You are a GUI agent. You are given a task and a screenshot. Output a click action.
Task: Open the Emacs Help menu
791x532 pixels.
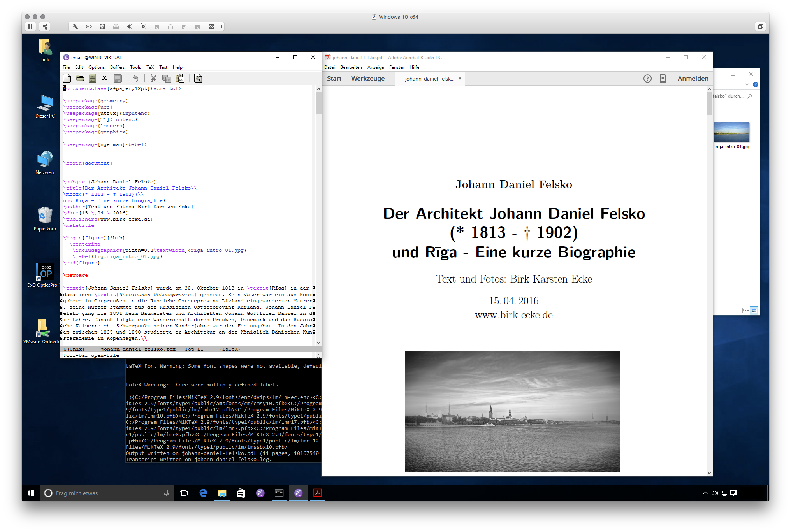(x=178, y=67)
